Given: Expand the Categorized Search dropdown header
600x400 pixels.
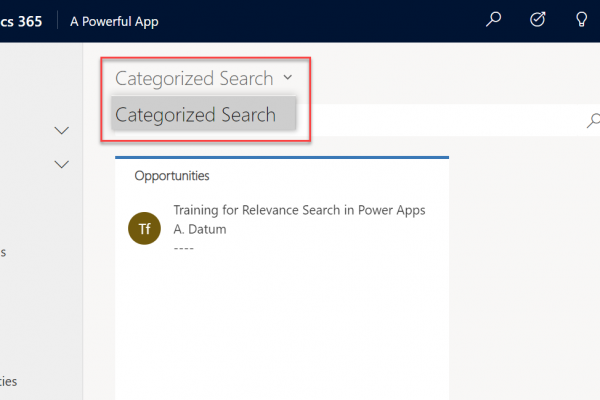Looking at the screenshot, I should (204, 78).
